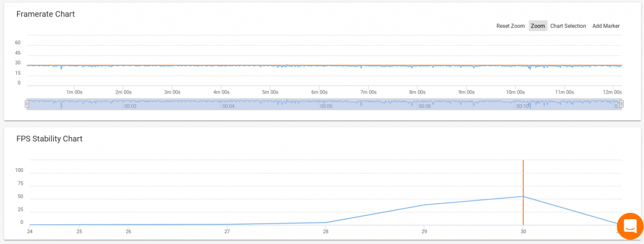Select the Zoom mode button

click(x=538, y=26)
